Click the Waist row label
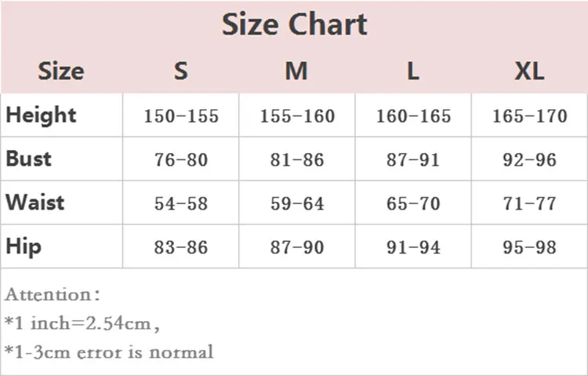 pyautogui.click(x=34, y=203)
